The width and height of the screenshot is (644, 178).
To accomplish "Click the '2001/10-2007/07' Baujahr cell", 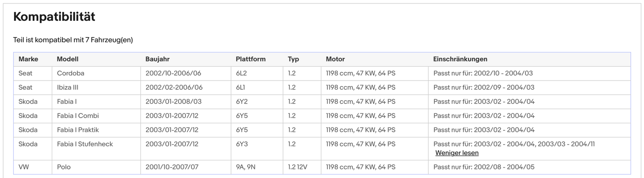I will pos(172,167).
